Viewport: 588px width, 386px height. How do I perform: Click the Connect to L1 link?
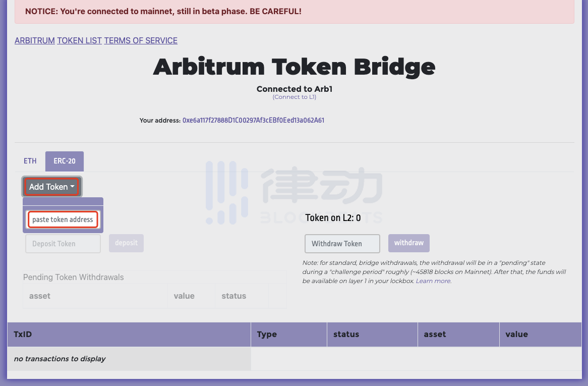point(295,97)
